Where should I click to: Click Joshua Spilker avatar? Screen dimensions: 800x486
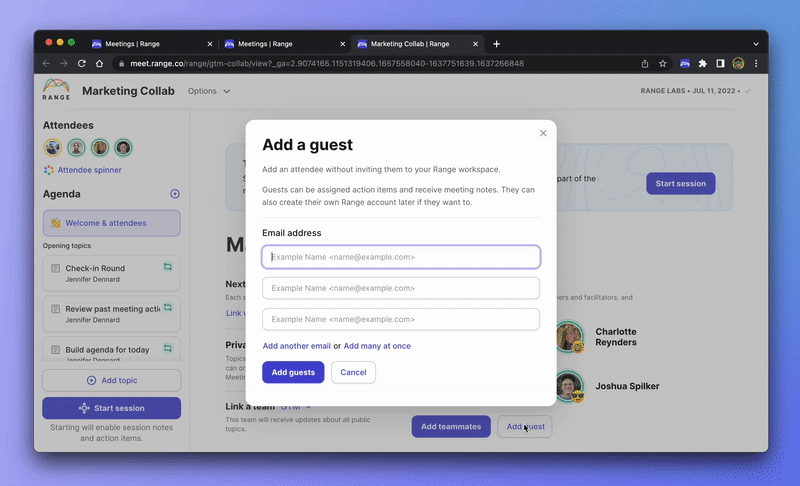pos(569,387)
